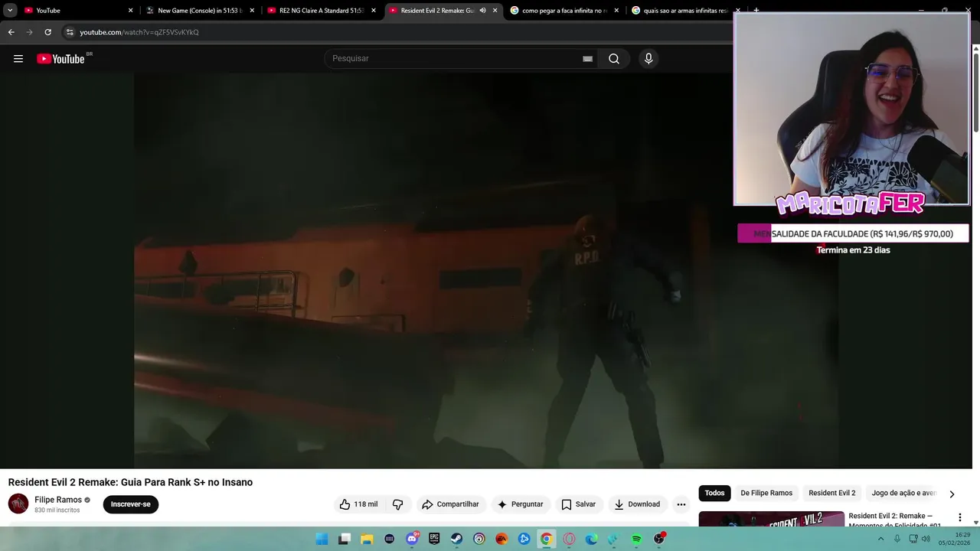Dislike the video with the thumbs-down icon
The height and width of the screenshot is (551, 980).
pos(397,504)
